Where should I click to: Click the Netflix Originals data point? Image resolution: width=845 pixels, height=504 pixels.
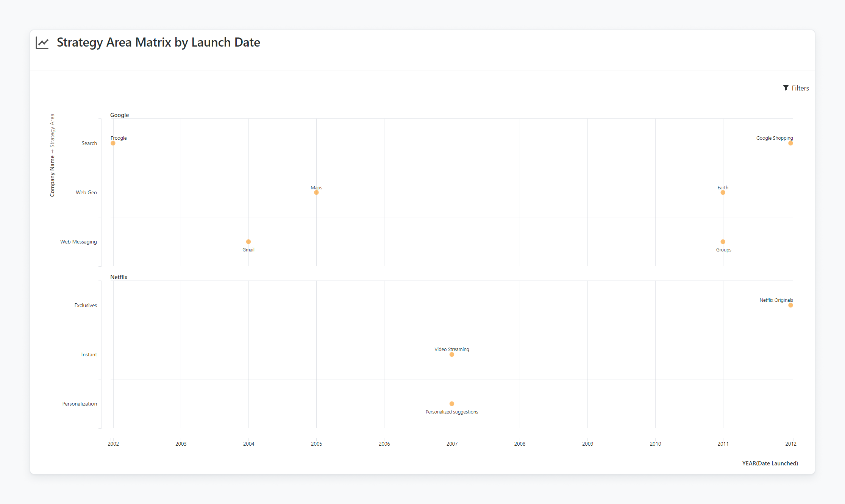[790, 305]
